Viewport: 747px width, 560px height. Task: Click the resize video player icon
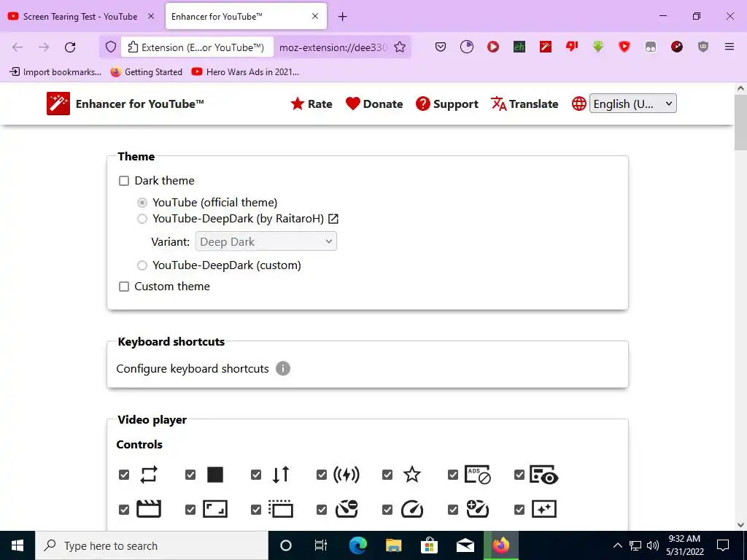tap(215, 509)
